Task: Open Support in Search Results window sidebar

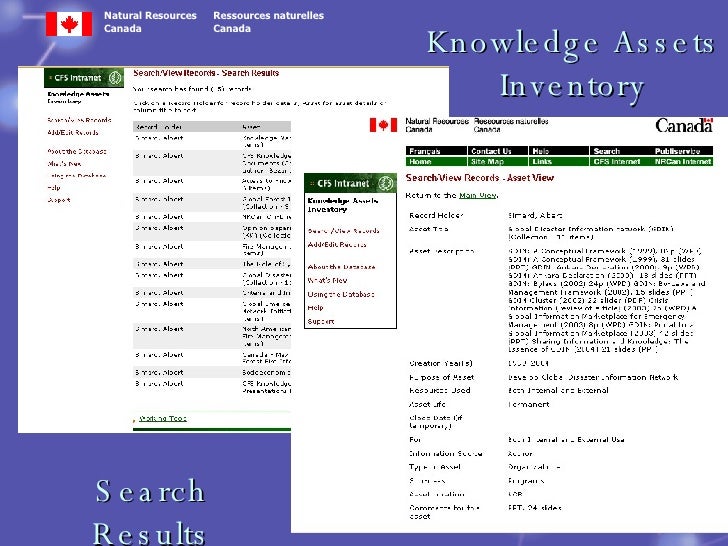Action: [58, 200]
